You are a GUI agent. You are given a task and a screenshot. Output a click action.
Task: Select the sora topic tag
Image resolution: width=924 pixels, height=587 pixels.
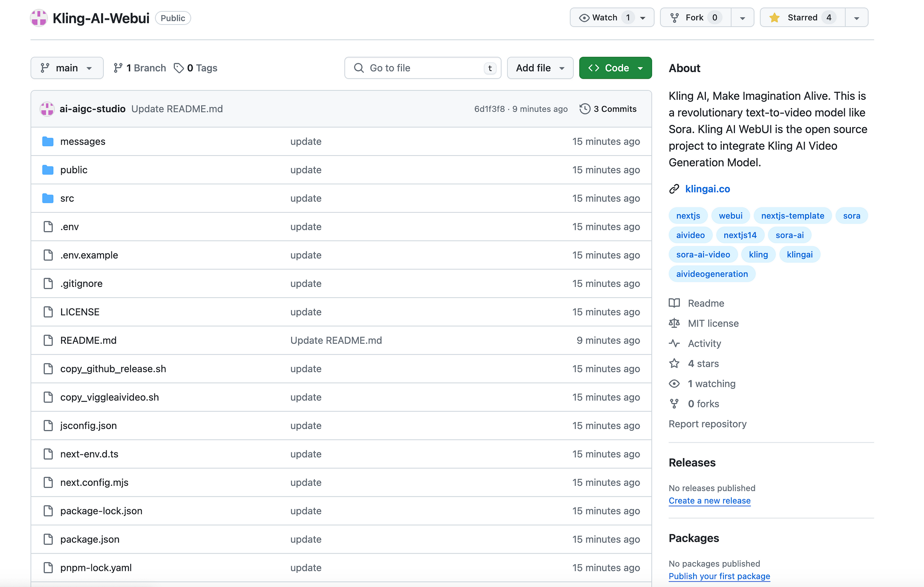[852, 216]
